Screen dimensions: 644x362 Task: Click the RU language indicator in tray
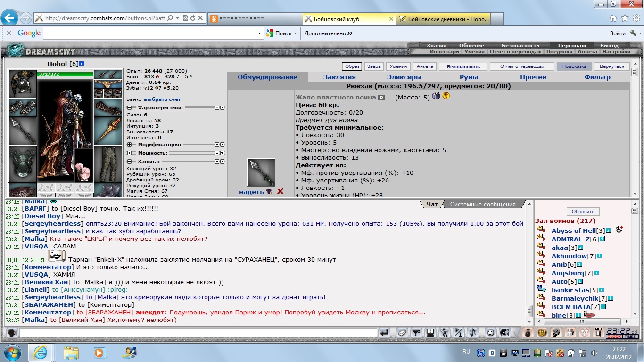466,352
